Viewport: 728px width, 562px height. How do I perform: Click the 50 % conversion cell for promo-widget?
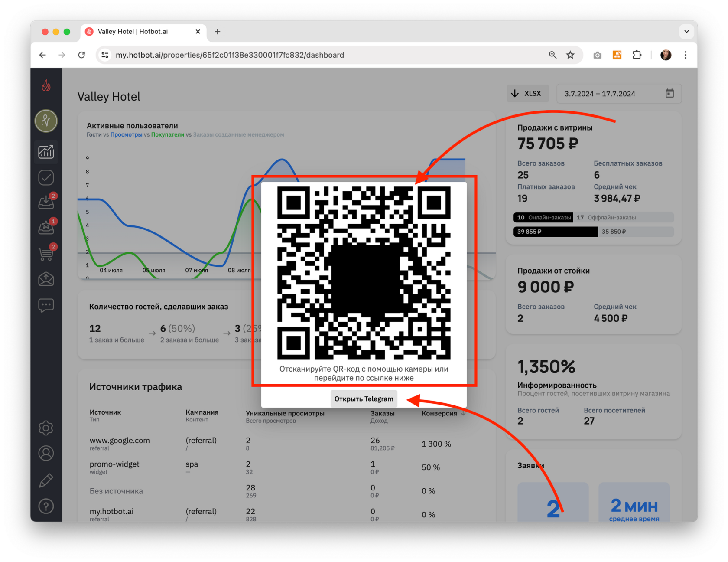coord(431,467)
